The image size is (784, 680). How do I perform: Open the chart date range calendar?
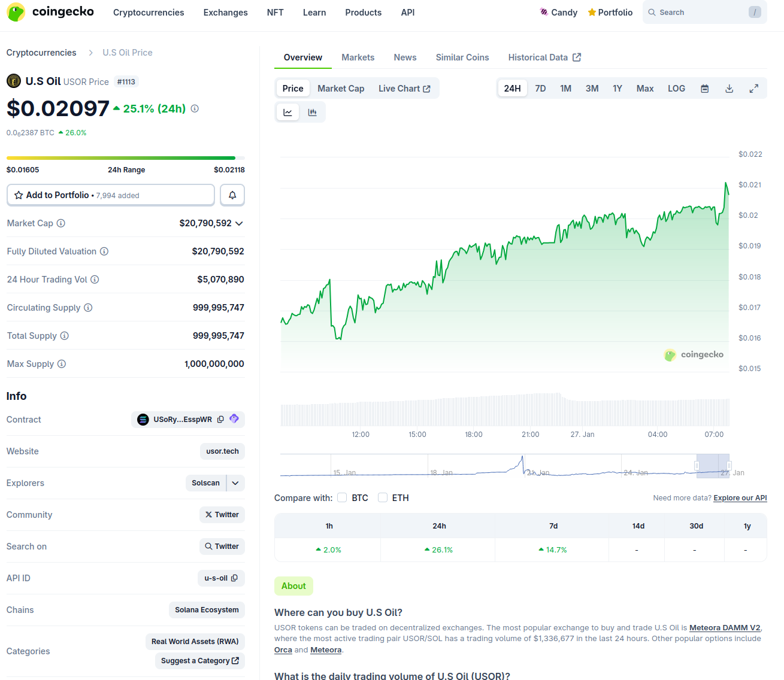click(705, 89)
